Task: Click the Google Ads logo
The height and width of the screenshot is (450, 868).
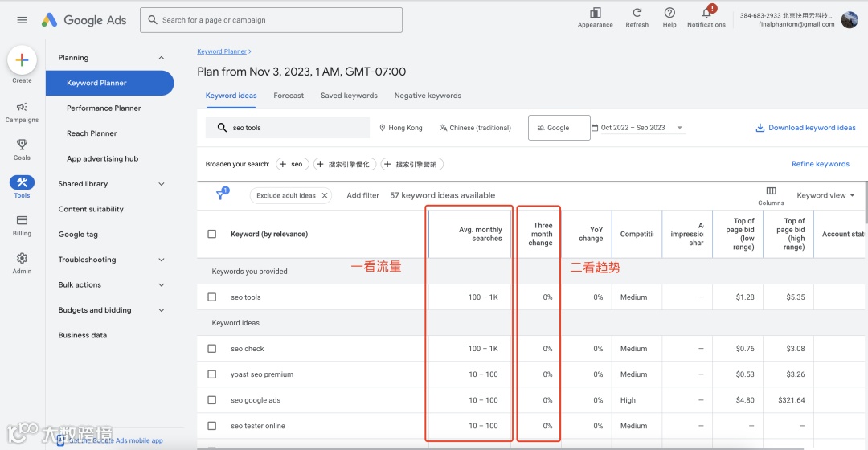Action: pos(84,20)
